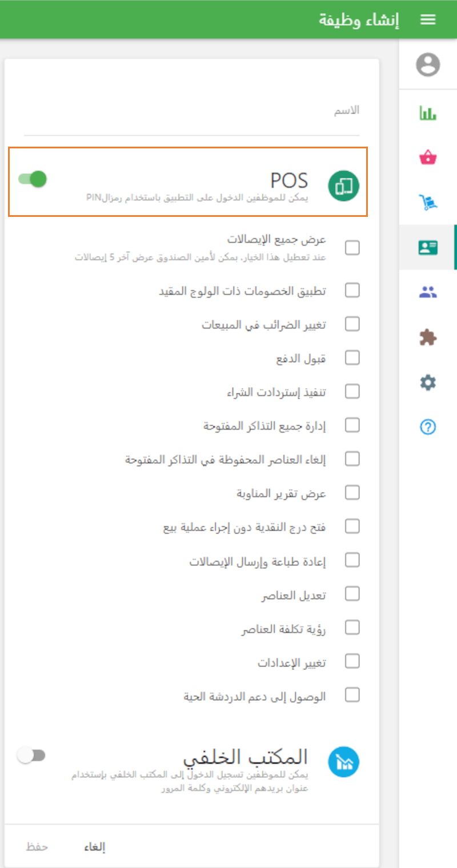Screen dimensions: 457x868
Task: Click the green POS devices icon
Action: point(343,185)
